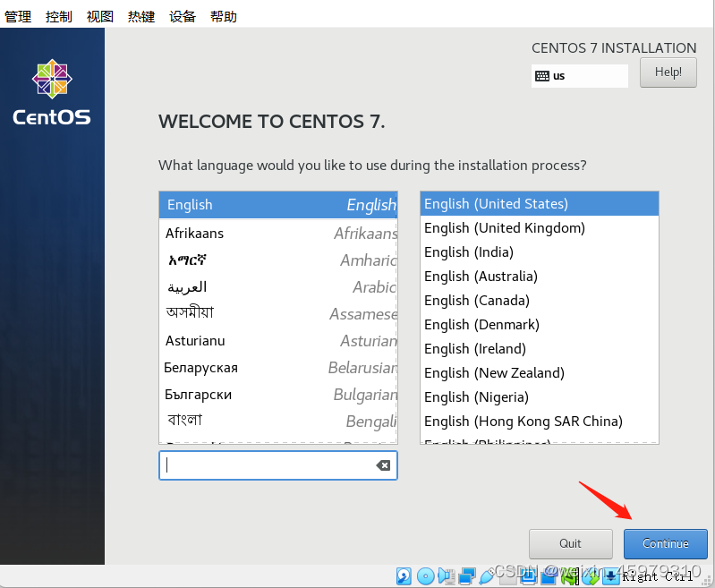
Task: Select English (Hong Kong SAR China) locale
Action: (x=540, y=421)
